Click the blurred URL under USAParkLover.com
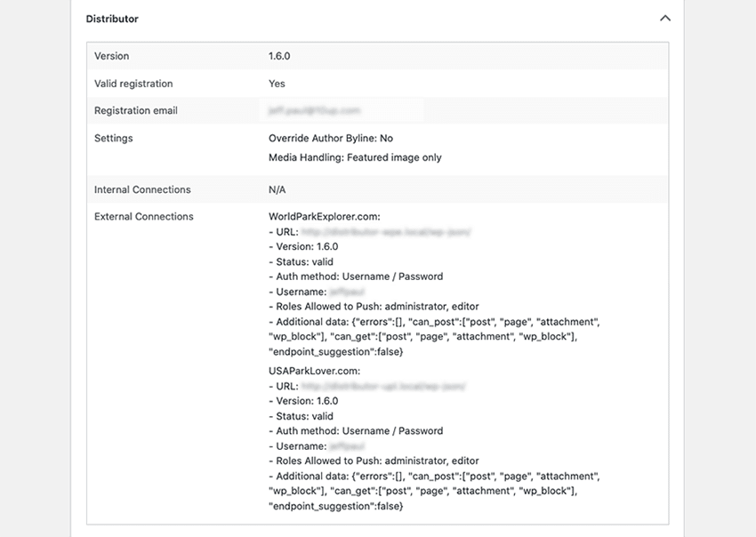 click(x=383, y=386)
